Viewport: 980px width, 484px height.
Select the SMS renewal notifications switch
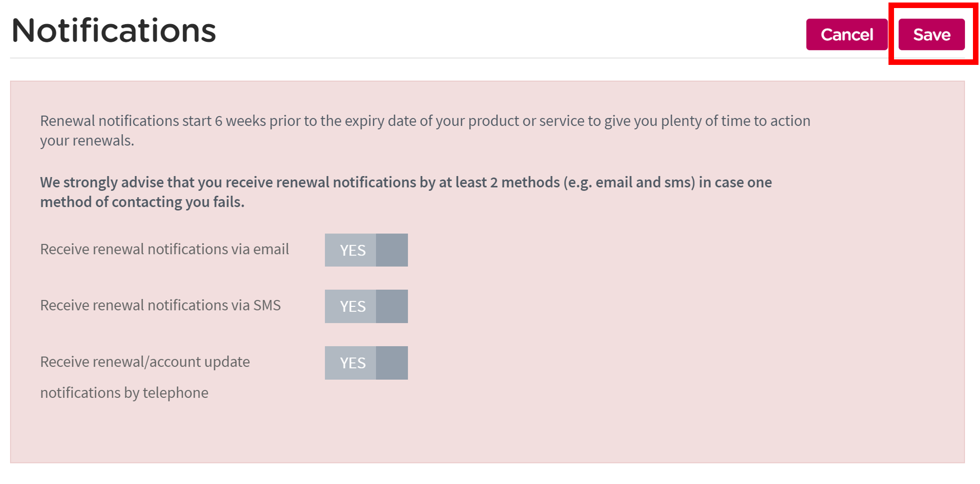coord(366,306)
